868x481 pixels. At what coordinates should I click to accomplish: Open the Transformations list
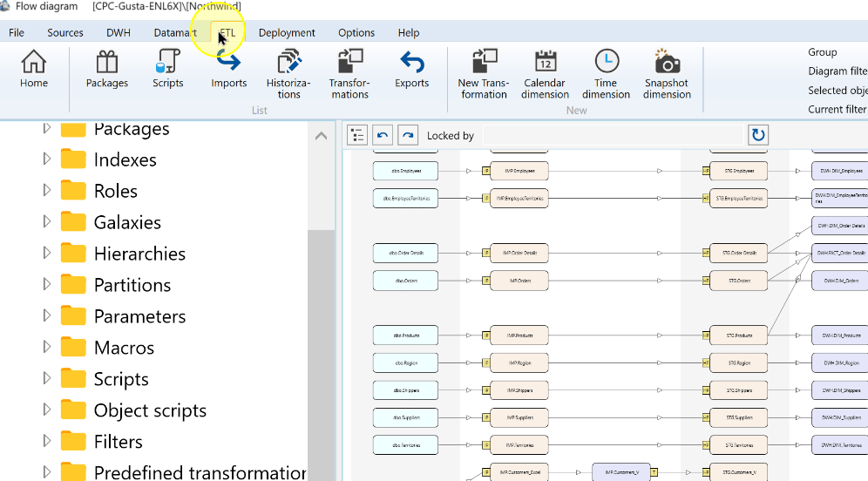click(349, 74)
